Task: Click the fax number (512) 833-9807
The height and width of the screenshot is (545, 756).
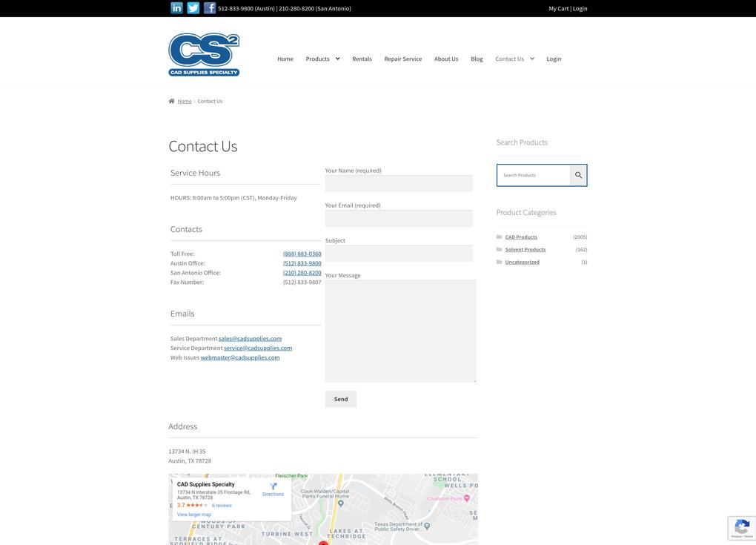Action: [x=302, y=283]
